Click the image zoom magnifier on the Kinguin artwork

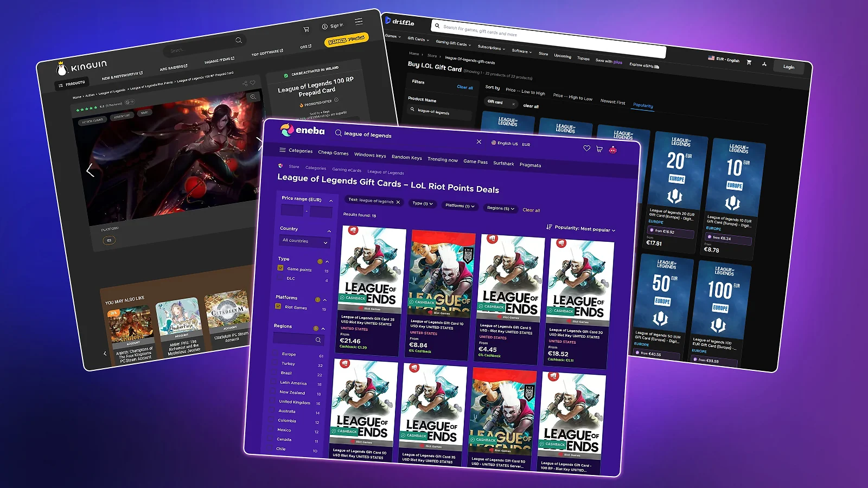pyautogui.click(x=253, y=97)
